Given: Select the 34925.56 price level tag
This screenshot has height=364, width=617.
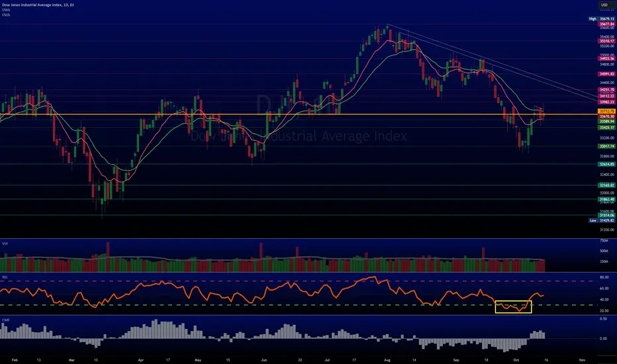Looking at the screenshot, I should [x=606, y=59].
